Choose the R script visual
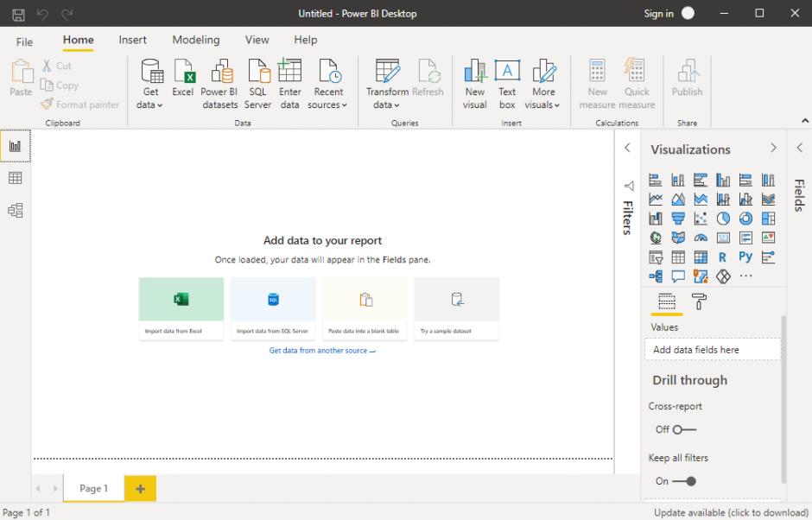 [723, 257]
